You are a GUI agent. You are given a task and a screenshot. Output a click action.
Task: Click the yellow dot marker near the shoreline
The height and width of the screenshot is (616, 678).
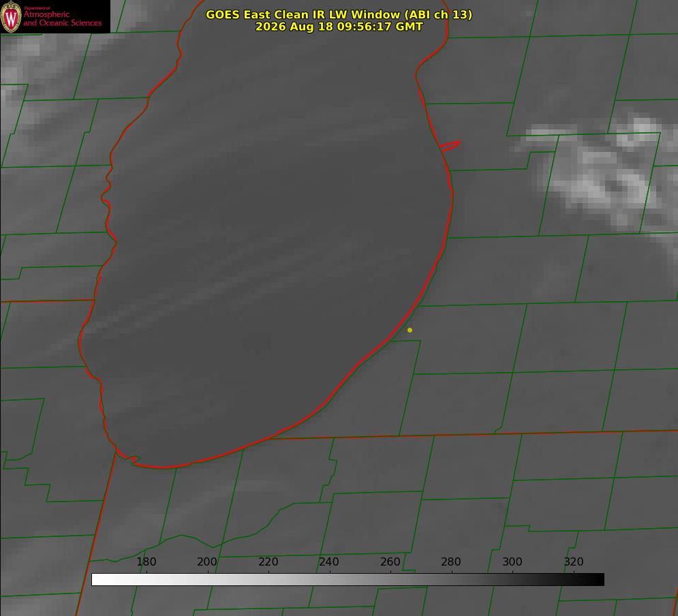pyautogui.click(x=410, y=330)
